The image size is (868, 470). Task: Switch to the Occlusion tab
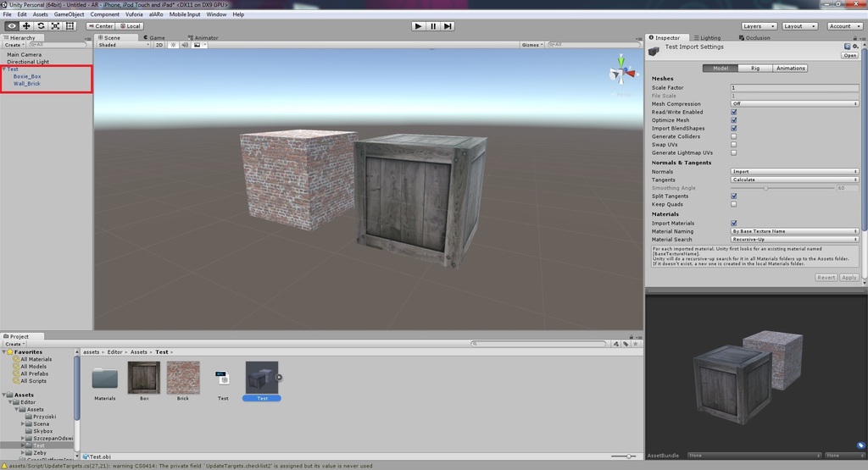(754, 37)
